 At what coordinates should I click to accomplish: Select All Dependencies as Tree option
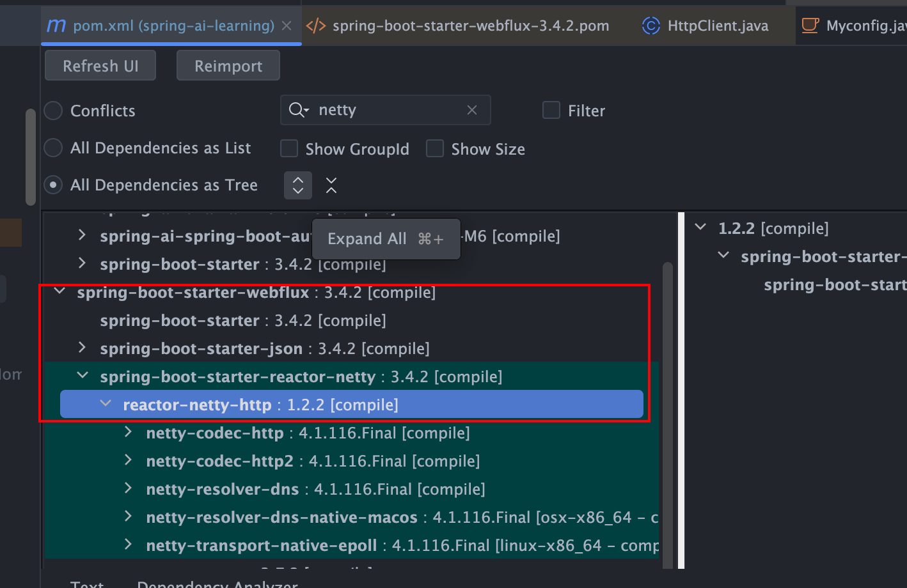(x=53, y=185)
